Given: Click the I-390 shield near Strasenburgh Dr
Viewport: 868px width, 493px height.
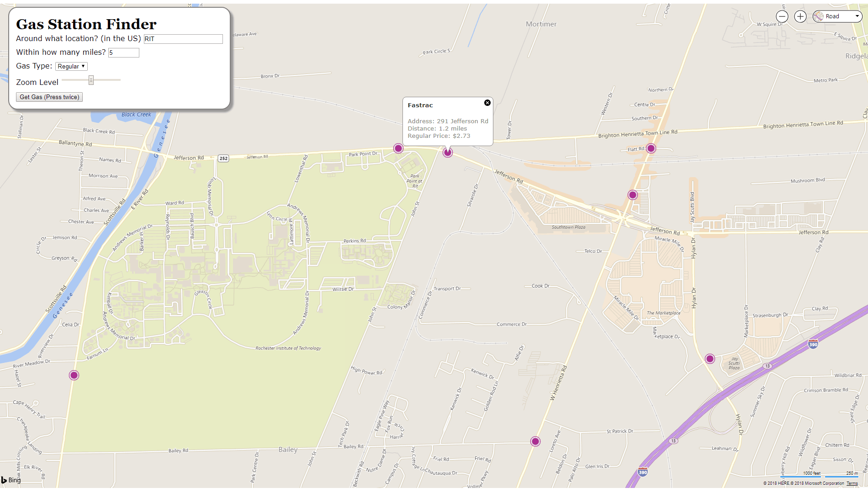Looking at the screenshot, I should [x=813, y=344].
